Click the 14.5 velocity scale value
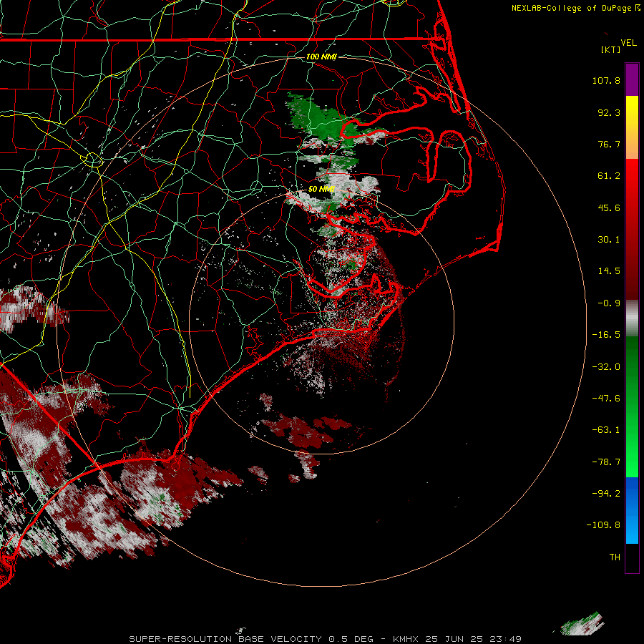644x644 pixels. [609, 270]
